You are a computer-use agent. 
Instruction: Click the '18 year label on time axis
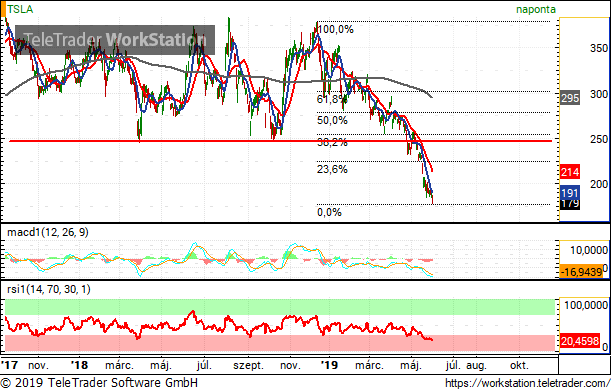coord(79,365)
